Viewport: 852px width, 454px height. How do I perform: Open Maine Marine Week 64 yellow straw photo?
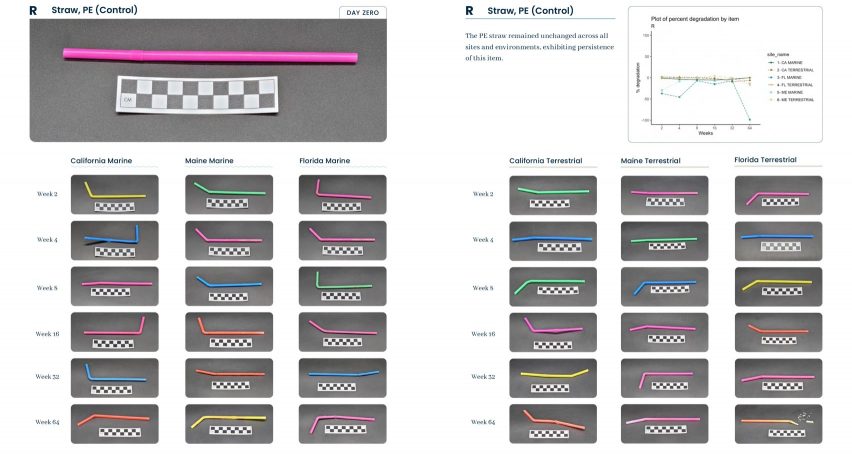[x=229, y=424]
